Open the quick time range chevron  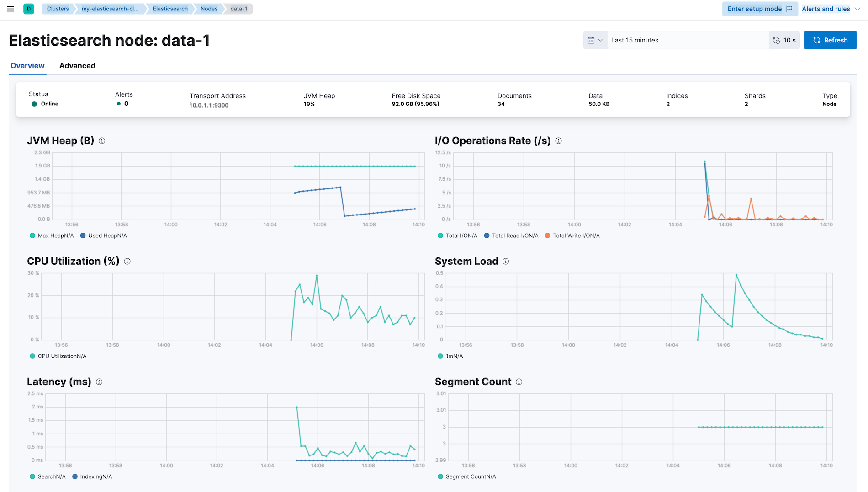tap(601, 40)
